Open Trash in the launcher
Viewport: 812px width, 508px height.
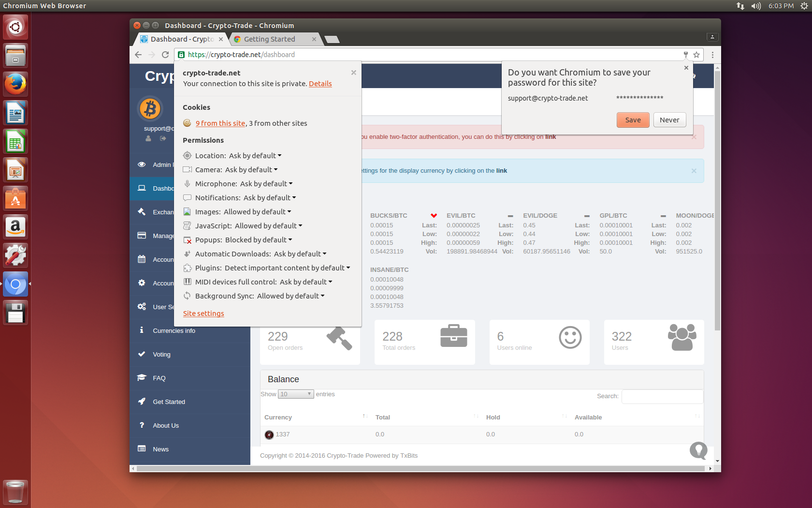tap(15, 492)
